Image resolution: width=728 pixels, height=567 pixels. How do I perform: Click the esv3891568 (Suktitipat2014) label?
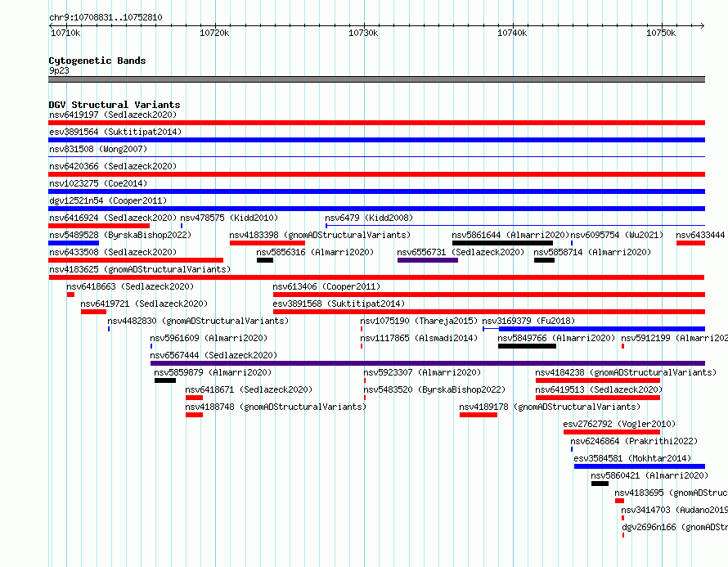[x=339, y=304]
